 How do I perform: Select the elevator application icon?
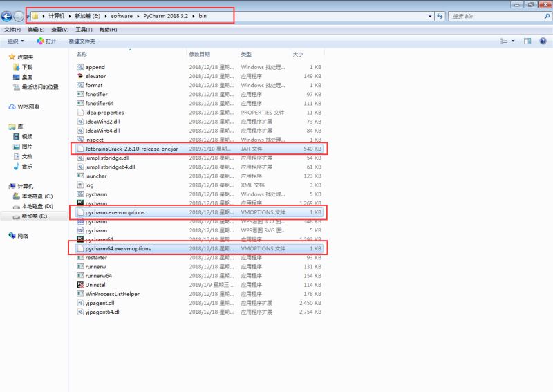(80, 76)
